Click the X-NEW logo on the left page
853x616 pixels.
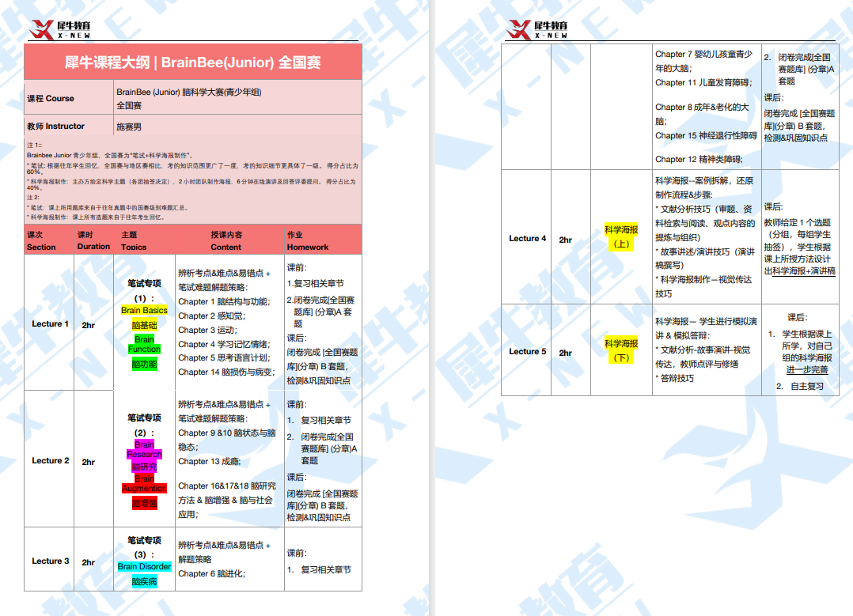tap(60, 29)
